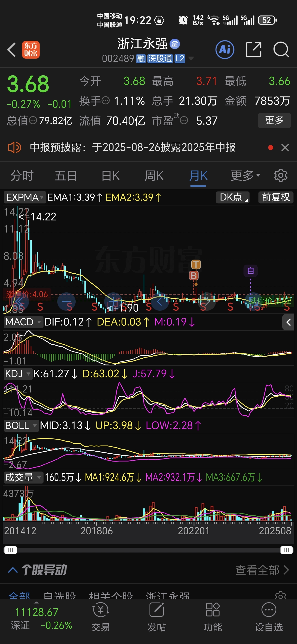Tap the 融 margin trading badge

[141, 59]
